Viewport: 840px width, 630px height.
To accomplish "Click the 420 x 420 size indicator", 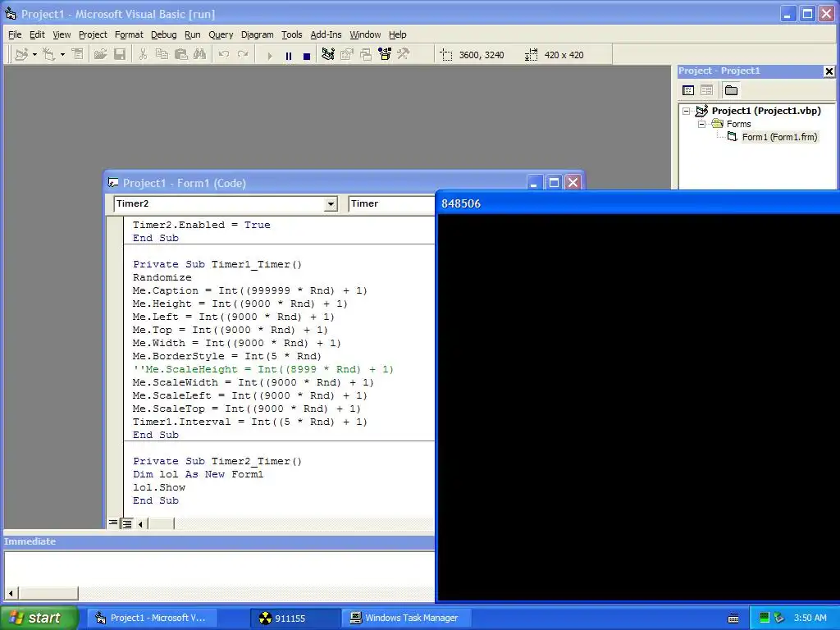I will click(555, 55).
